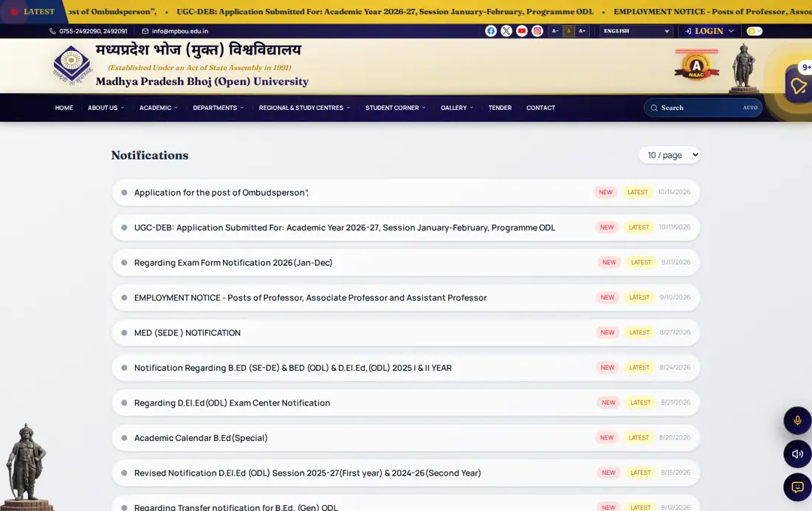Click the Madhya Pradesh Bhoj (Open) University title

[202, 81]
